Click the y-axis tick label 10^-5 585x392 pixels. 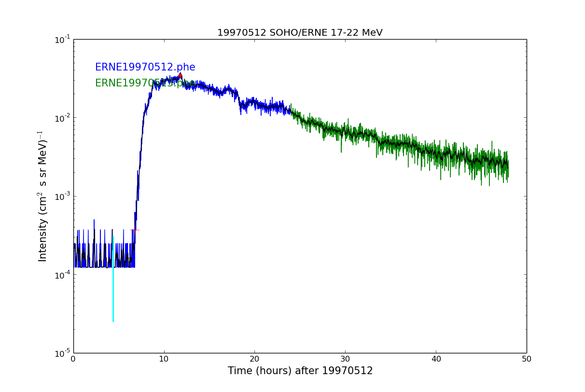[62, 353]
